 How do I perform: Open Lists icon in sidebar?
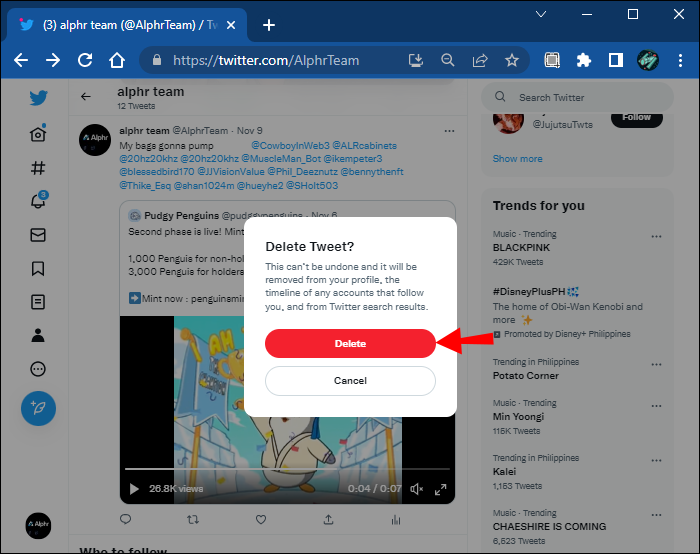(38, 302)
